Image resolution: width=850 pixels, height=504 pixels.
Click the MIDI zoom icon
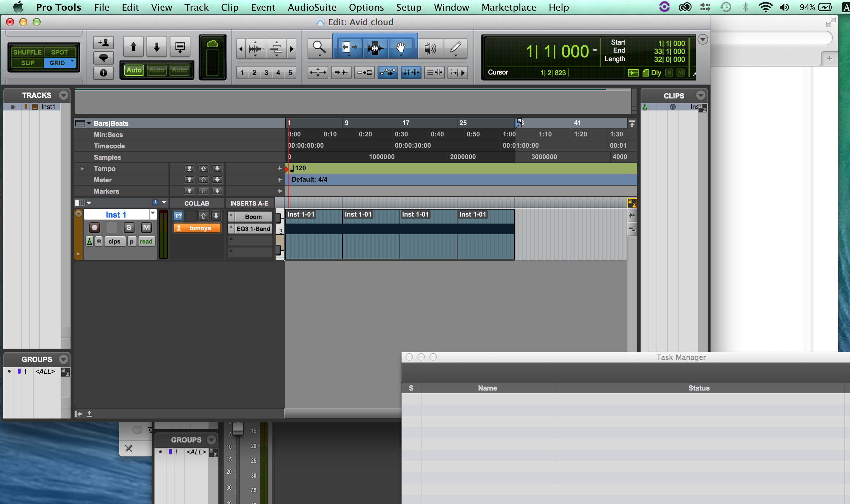pyautogui.click(x=277, y=49)
